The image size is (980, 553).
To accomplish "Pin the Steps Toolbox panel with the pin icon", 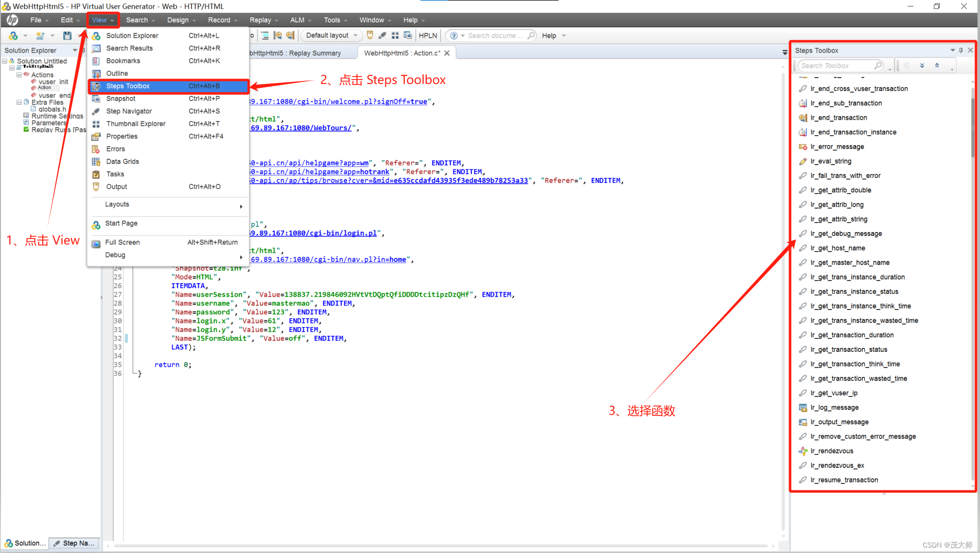I will pyautogui.click(x=961, y=50).
